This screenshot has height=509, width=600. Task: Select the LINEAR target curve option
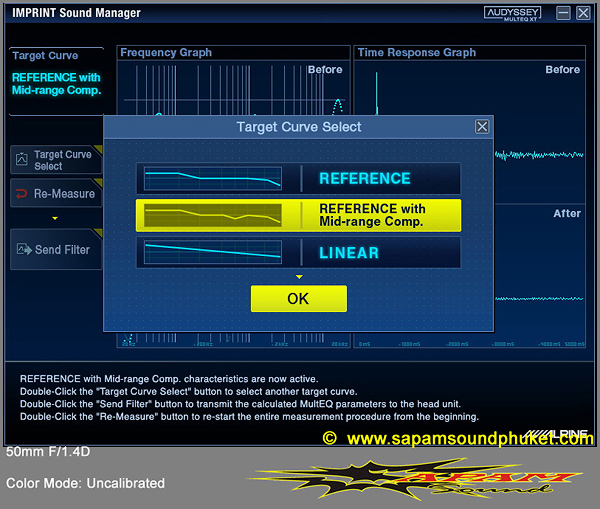tap(298, 253)
